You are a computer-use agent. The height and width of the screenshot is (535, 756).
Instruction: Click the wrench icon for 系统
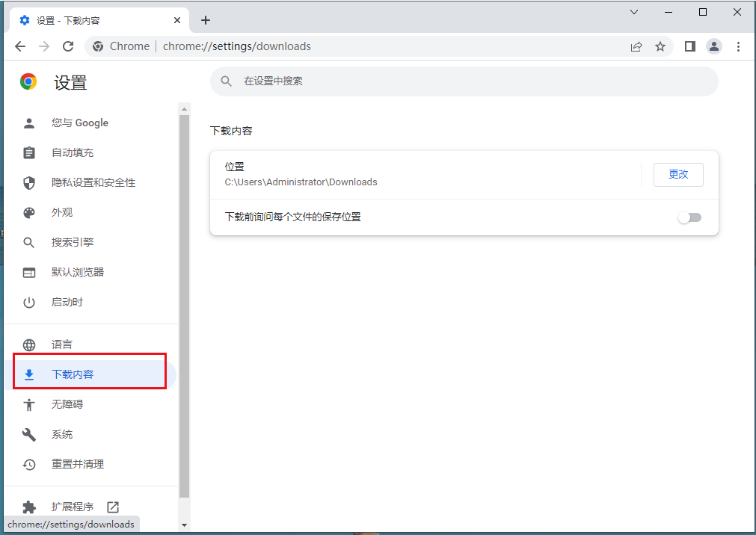click(29, 434)
